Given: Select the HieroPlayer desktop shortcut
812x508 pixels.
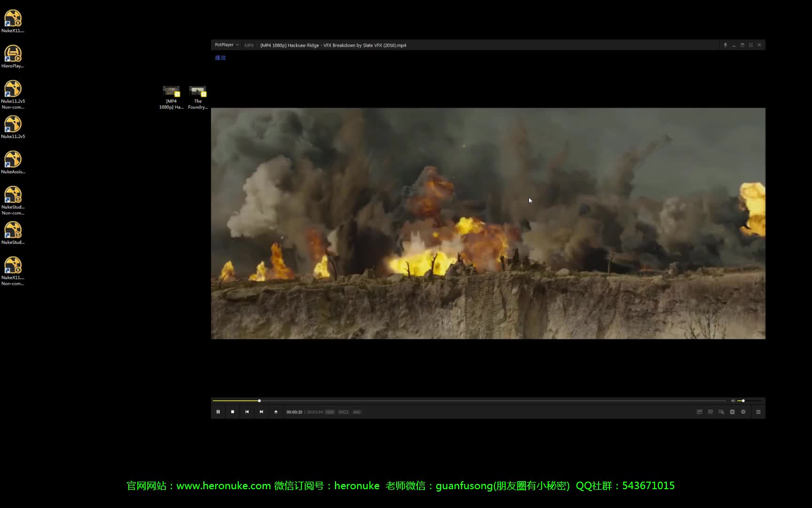Looking at the screenshot, I should 13,56.
